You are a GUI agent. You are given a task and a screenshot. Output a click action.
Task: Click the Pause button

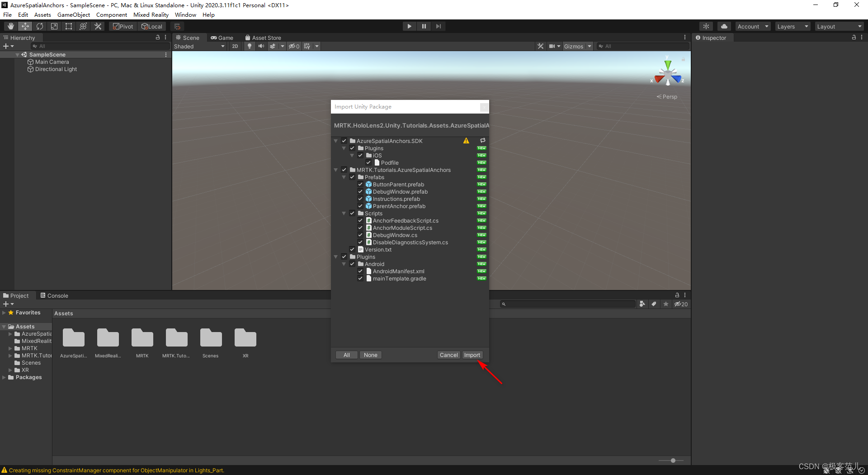point(424,26)
